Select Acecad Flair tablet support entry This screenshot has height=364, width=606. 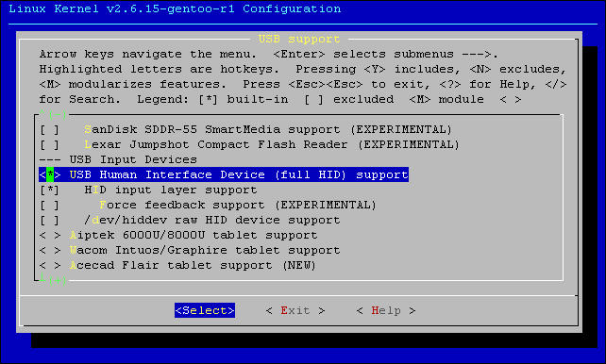click(193, 265)
